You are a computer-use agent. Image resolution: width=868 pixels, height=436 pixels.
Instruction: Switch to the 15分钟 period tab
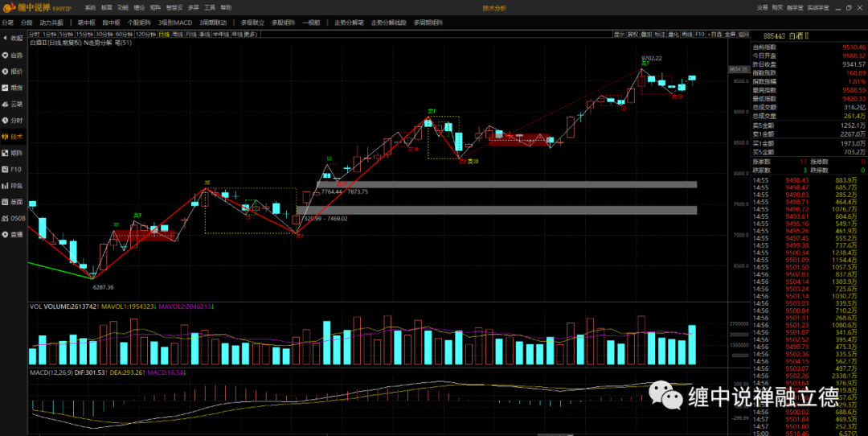pyautogui.click(x=84, y=35)
